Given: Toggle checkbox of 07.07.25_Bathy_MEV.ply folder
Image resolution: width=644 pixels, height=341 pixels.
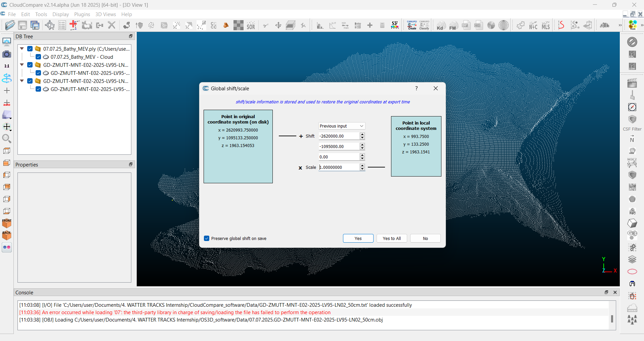Looking at the screenshot, I should (30, 49).
